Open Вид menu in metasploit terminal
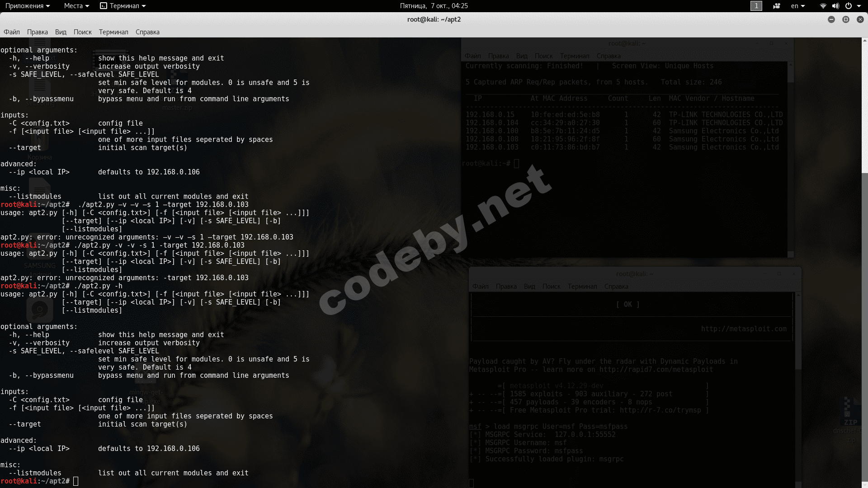Viewport: 868px width, 488px height. (529, 286)
